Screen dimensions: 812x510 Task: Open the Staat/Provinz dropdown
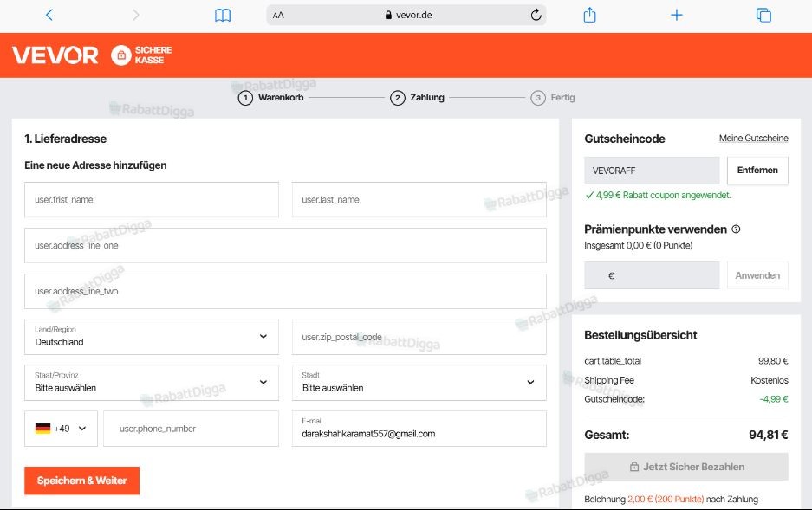click(x=151, y=382)
